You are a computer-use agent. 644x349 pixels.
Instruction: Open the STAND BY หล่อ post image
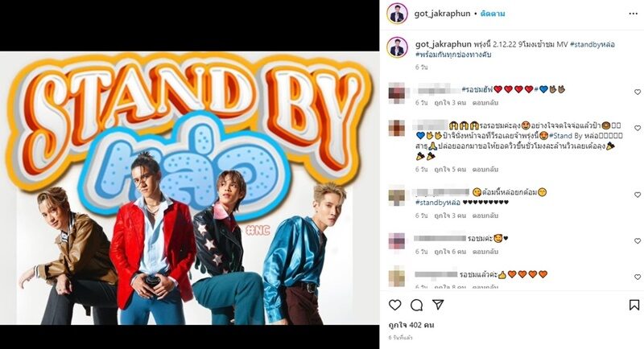pyautogui.click(x=190, y=188)
